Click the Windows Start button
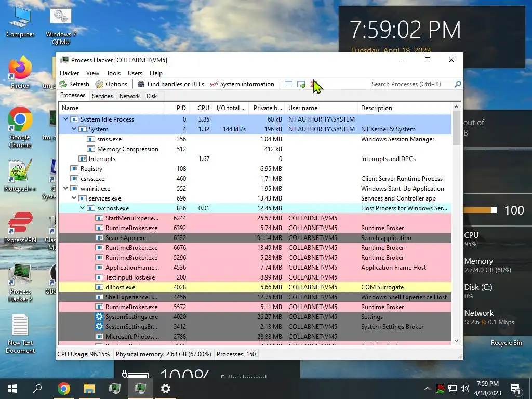532x399 pixels. [12, 389]
